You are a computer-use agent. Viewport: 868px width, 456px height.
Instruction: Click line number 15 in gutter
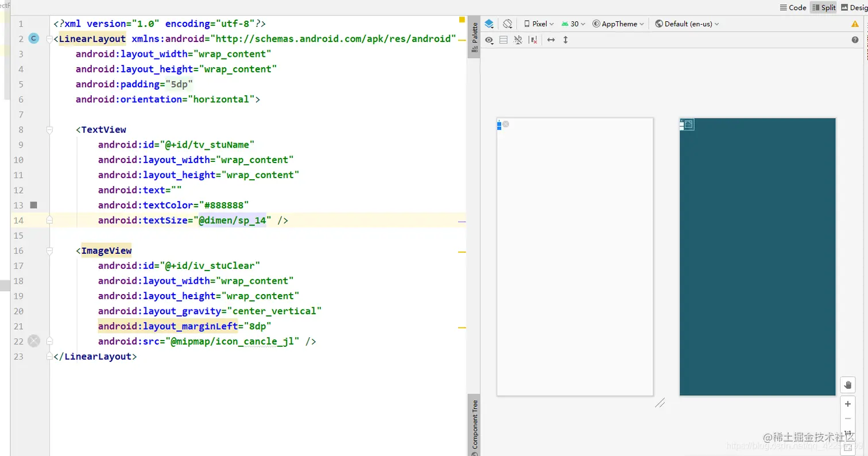pos(18,235)
